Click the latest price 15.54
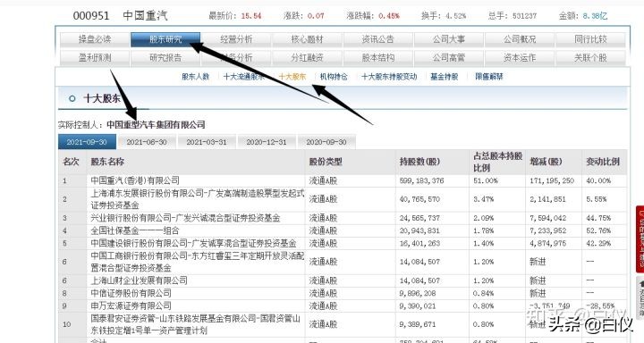644x343 pixels. pyautogui.click(x=251, y=16)
